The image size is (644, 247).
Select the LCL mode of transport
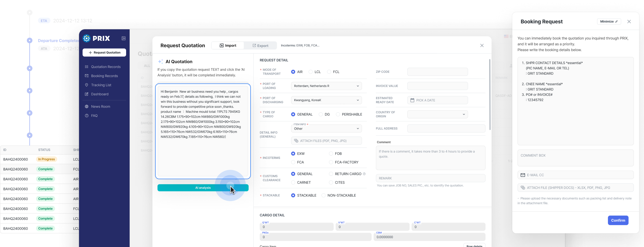pyautogui.click(x=311, y=72)
